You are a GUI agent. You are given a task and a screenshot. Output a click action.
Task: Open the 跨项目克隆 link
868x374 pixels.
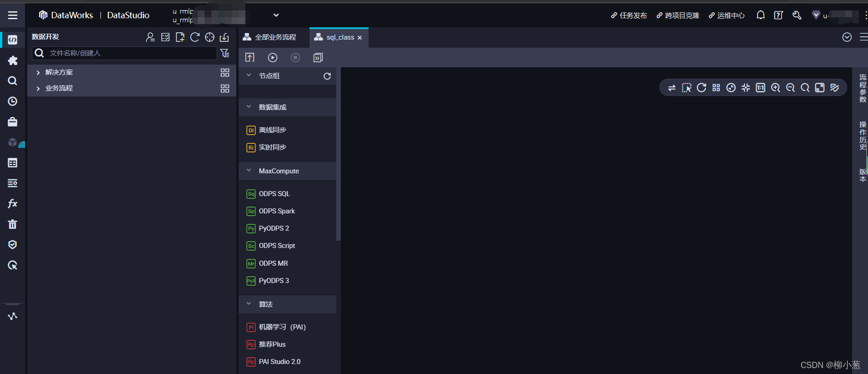tap(678, 15)
